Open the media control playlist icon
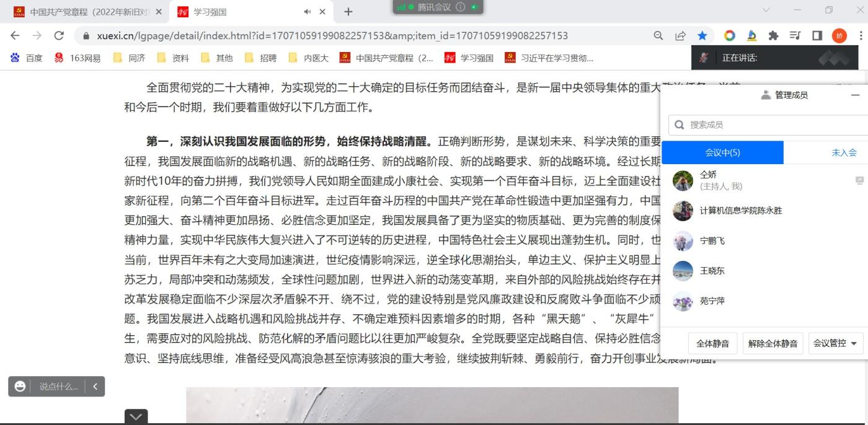Screen dimensions: 868x425 [x=795, y=36]
